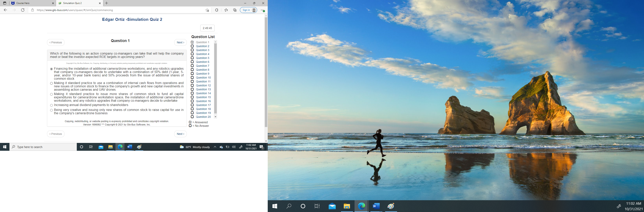This screenshot has width=644, height=212.
Task: Click the down arrow on Question List scrollbar
Action: [215, 117]
